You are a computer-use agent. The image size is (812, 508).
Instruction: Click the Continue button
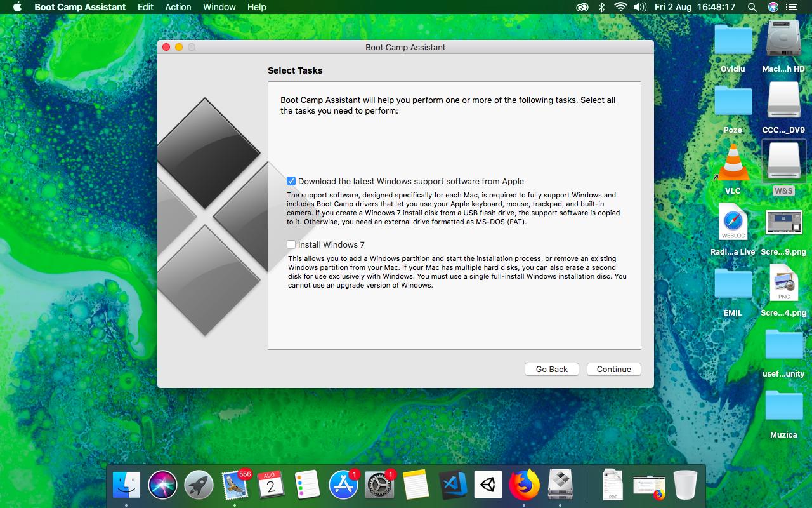613,369
